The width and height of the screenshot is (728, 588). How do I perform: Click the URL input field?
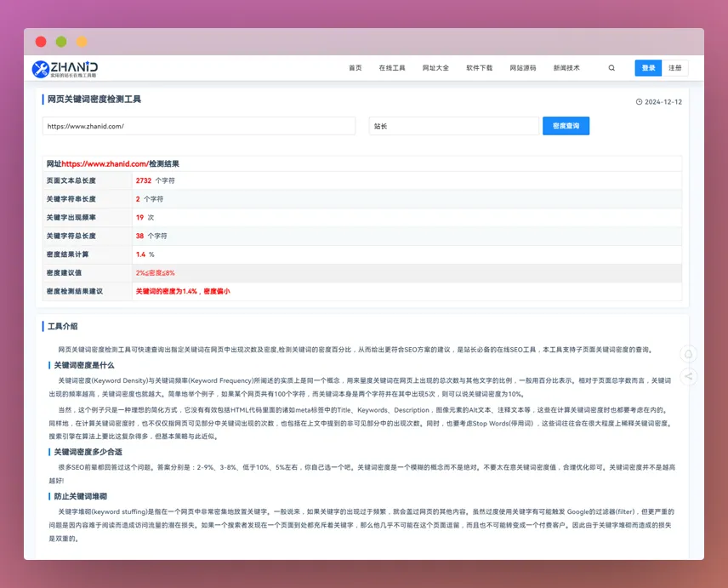tap(202, 125)
